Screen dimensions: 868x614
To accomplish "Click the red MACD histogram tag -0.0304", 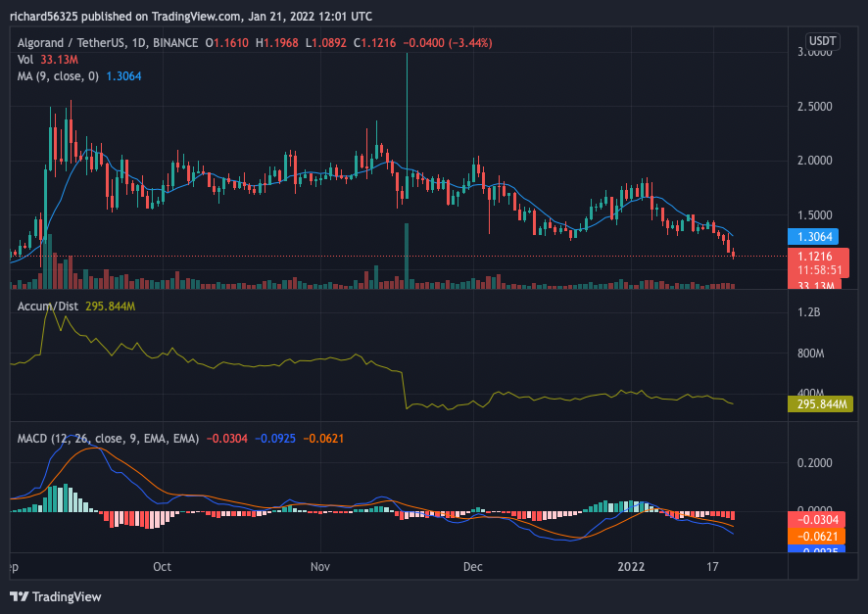I will (816, 519).
